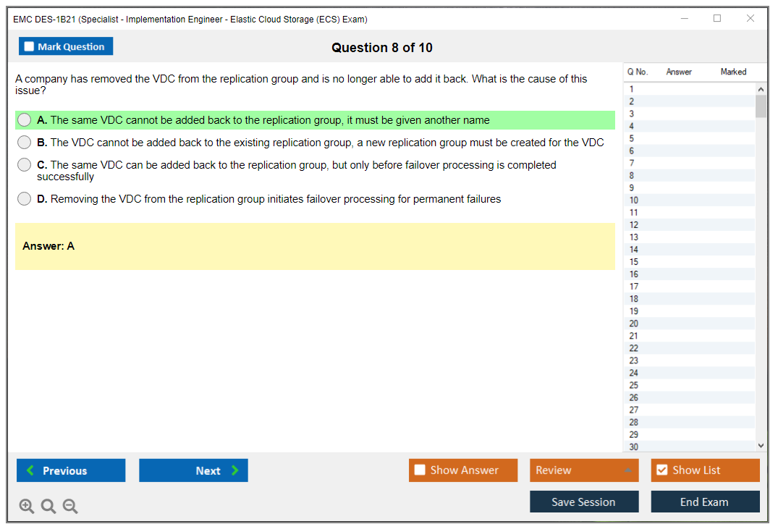Select question 21 in the list
The image size is (778, 532).
[634, 336]
